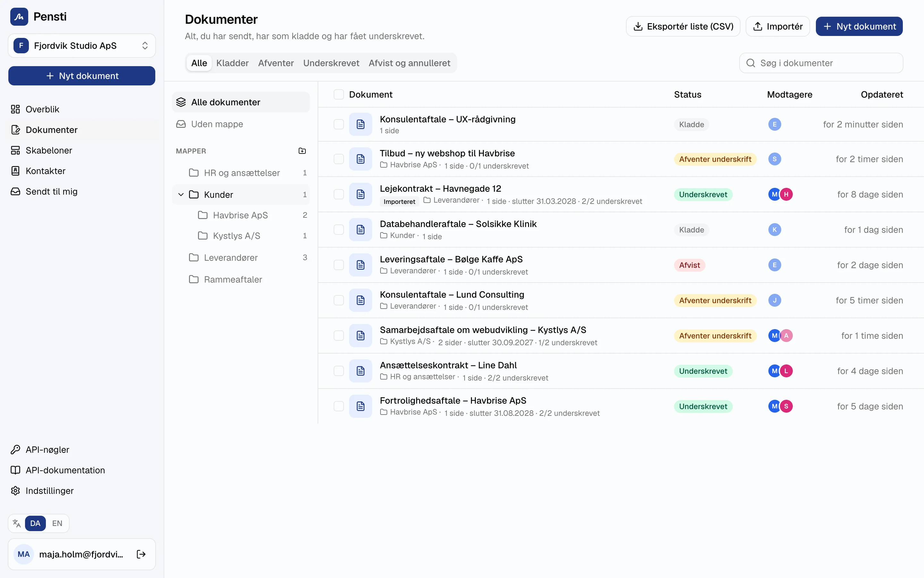Open the Sendt til mig inbox icon

(15, 191)
